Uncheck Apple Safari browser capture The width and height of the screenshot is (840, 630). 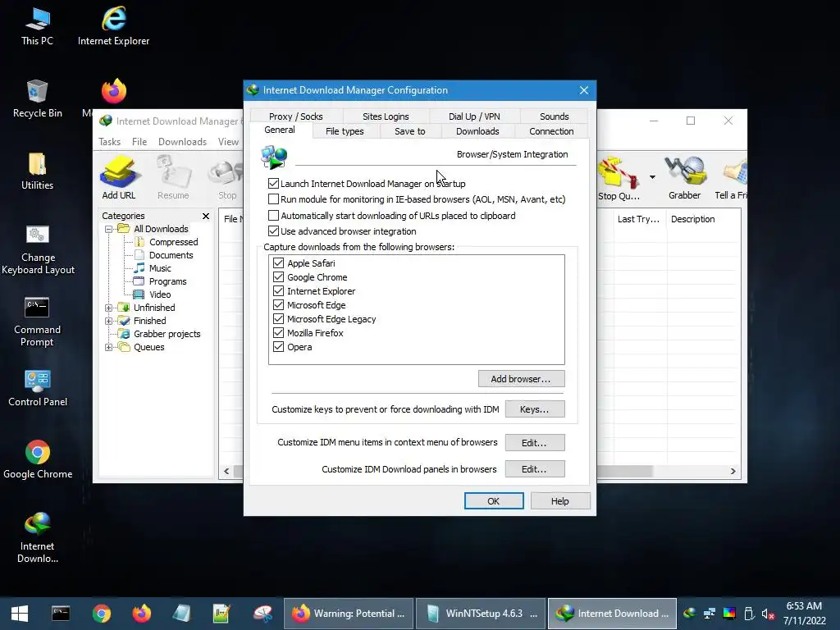click(x=278, y=263)
